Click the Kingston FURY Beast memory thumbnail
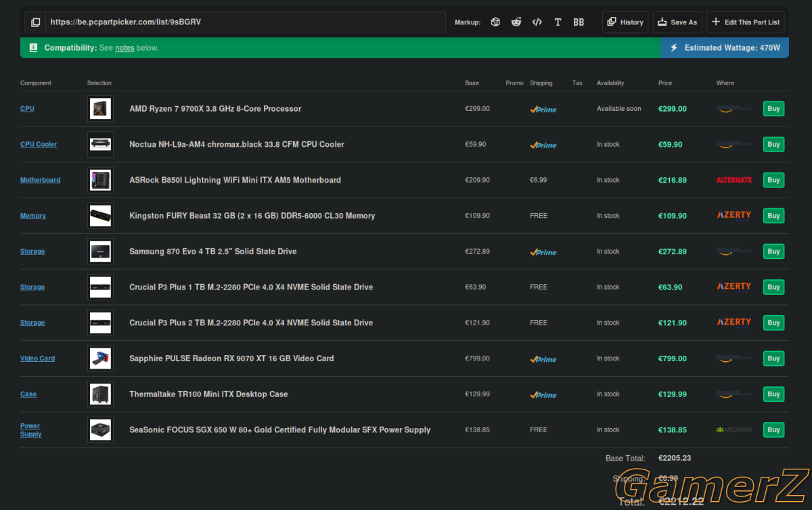Image resolution: width=812 pixels, height=510 pixels. coord(100,216)
